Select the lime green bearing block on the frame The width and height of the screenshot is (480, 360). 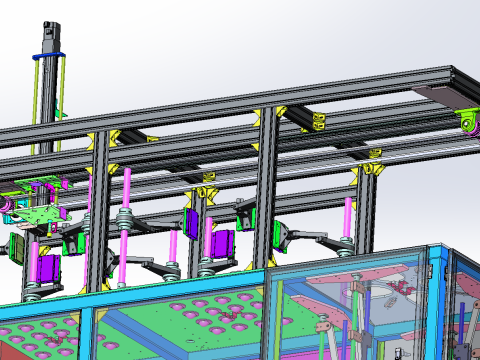[467, 120]
